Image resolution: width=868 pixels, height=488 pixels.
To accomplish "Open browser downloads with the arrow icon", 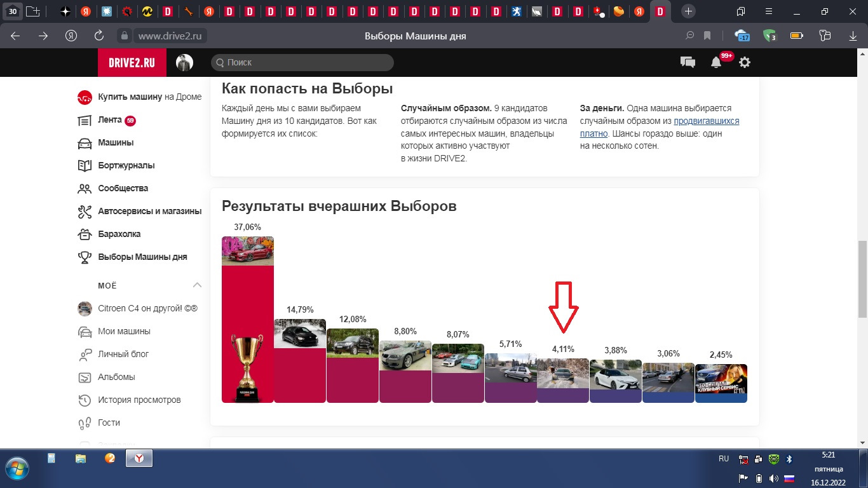I will click(x=853, y=36).
